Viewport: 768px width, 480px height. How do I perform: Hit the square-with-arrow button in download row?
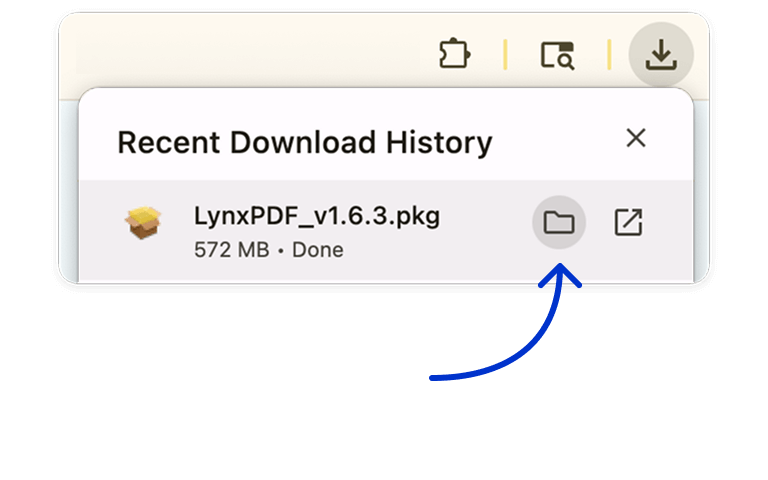(x=628, y=222)
